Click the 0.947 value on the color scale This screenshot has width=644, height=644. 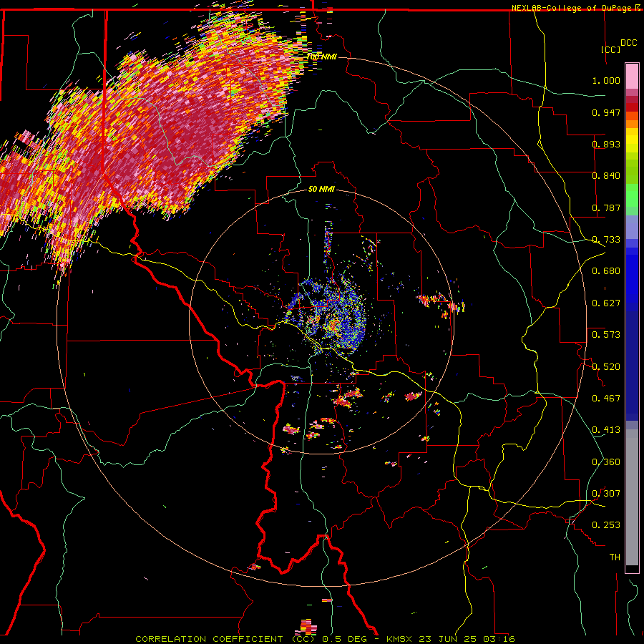[x=606, y=112]
